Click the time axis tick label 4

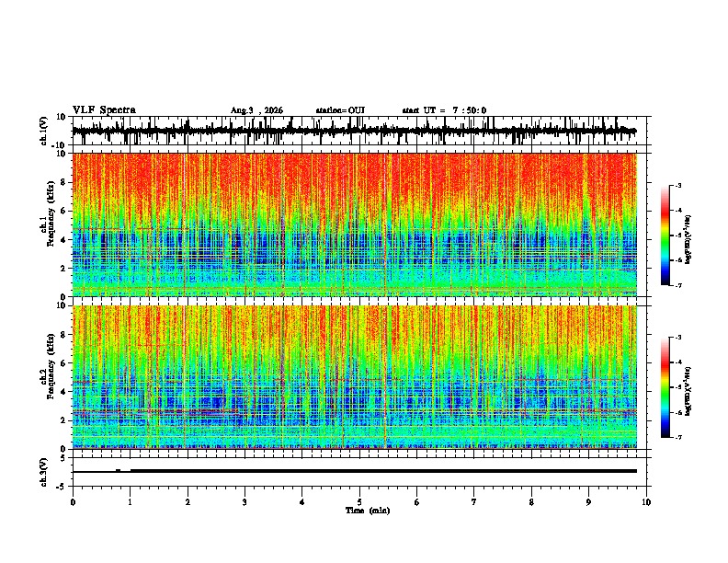click(302, 502)
